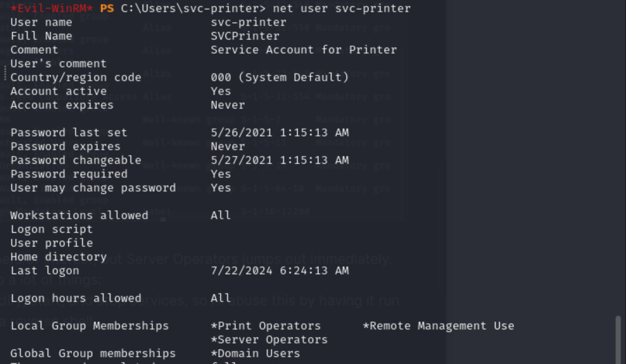Click the 'Local Group Memberships' label
626x364 pixels.
pos(89,326)
